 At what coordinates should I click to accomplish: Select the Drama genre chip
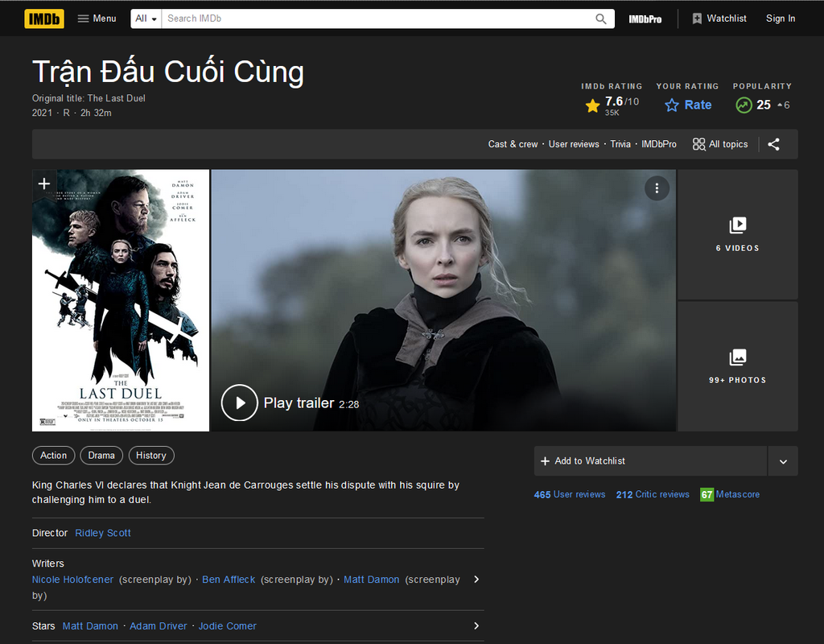click(x=101, y=456)
